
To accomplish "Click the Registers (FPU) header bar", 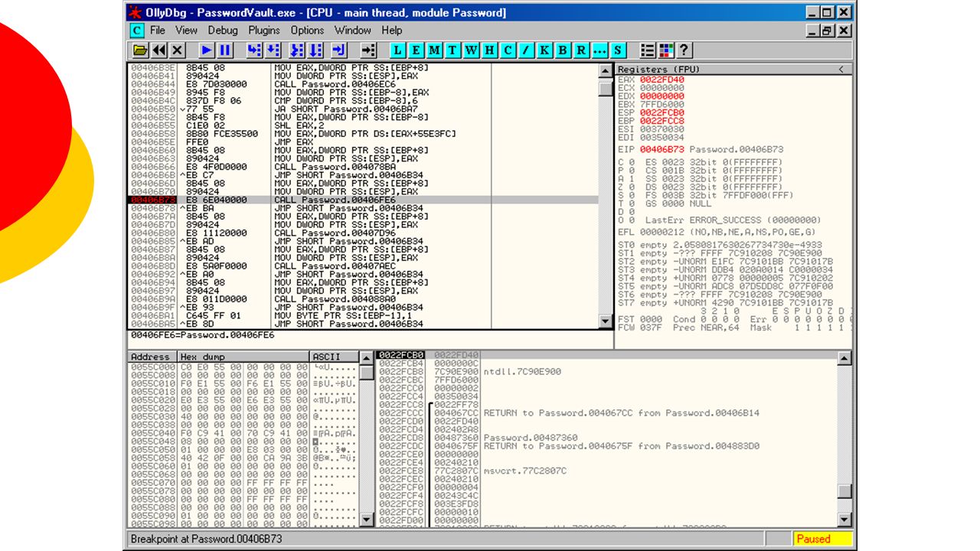I will [734, 70].
